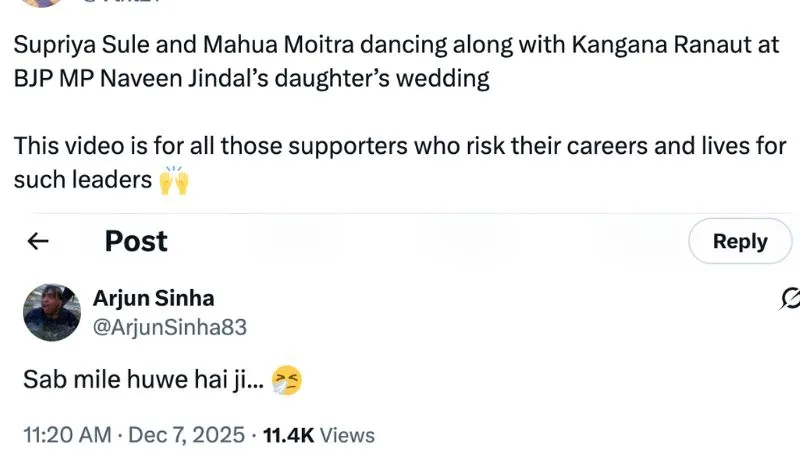Open Arjun Sinha's profile picture

52,312
